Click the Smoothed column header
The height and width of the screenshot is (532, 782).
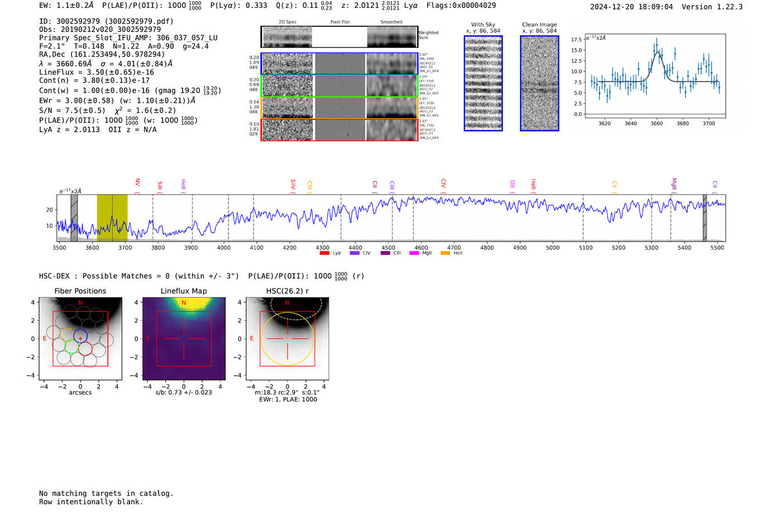(392, 22)
